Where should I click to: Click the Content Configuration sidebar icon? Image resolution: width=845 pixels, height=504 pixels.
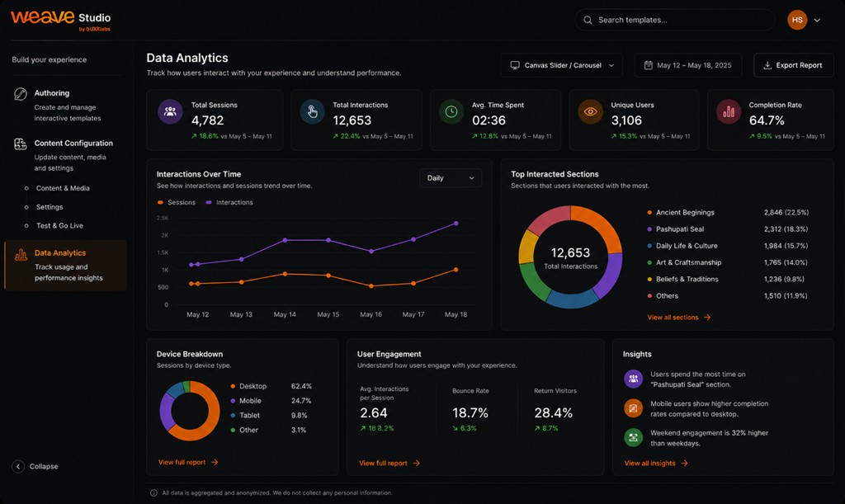21,144
